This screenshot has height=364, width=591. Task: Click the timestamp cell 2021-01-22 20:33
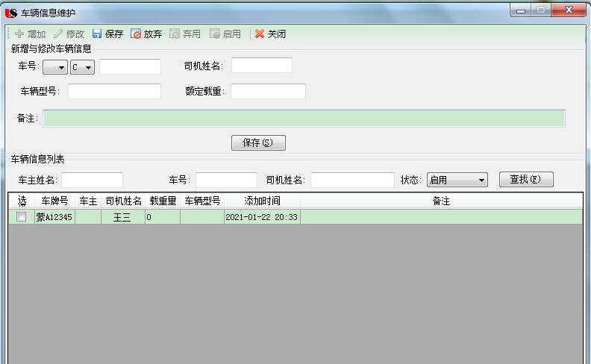click(x=263, y=217)
